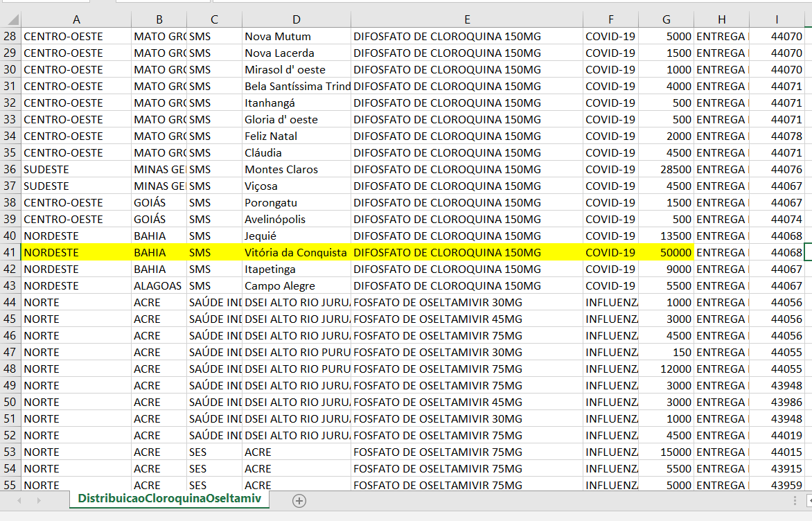This screenshot has height=521, width=812.
Task: Select column E header
Action: [x=467, y=19]
